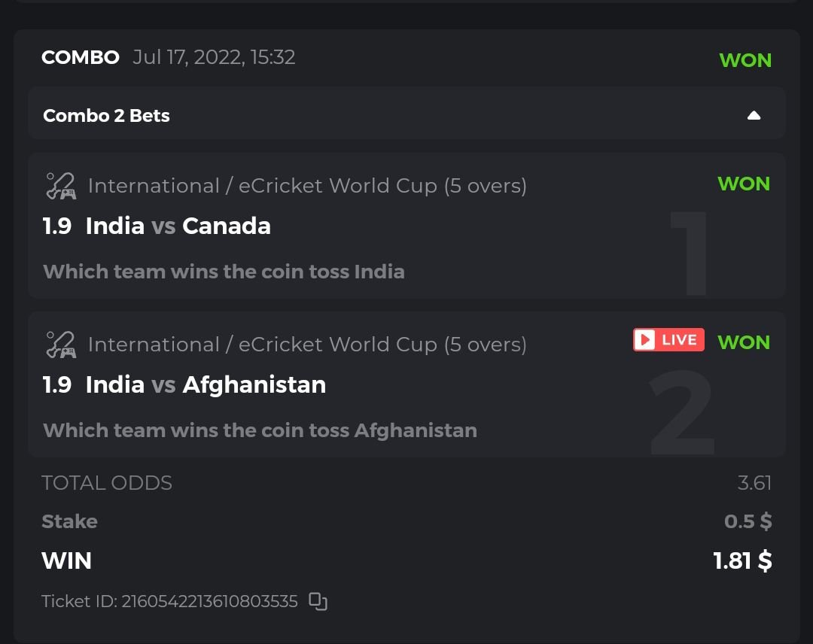Screen dimensions: 813x644
Task: Click the 1.81 $ win amount
Action: (742, 560)
